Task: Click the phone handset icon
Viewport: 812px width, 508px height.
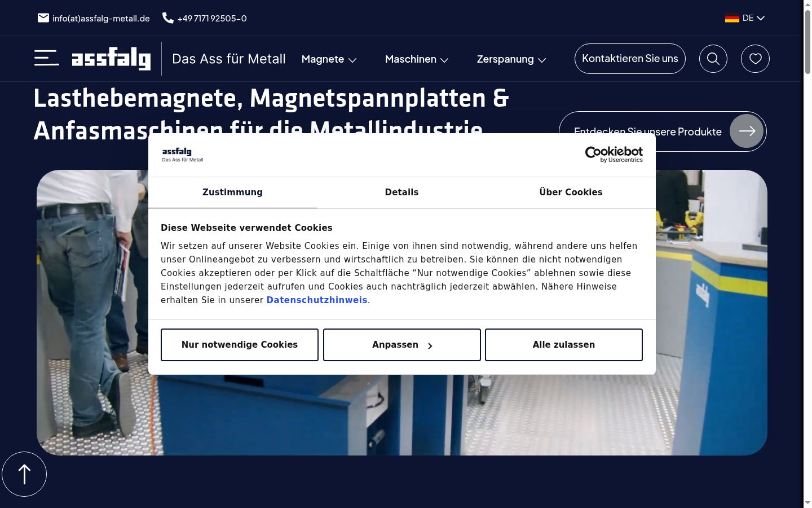Action: pos(168,18)
